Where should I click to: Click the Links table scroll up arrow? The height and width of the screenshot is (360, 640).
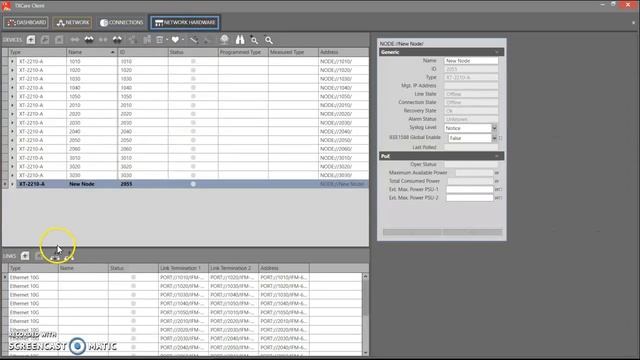[365, 276]
